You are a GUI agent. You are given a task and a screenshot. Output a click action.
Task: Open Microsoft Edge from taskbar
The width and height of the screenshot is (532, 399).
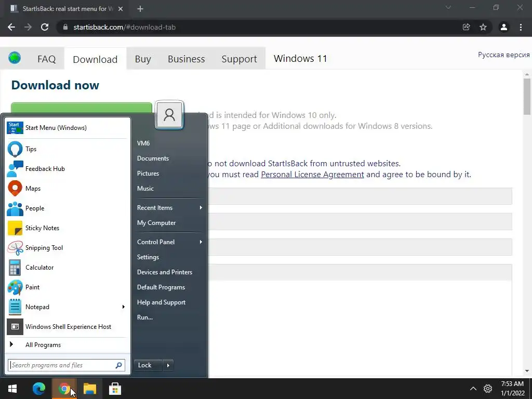tap(38, 389)
